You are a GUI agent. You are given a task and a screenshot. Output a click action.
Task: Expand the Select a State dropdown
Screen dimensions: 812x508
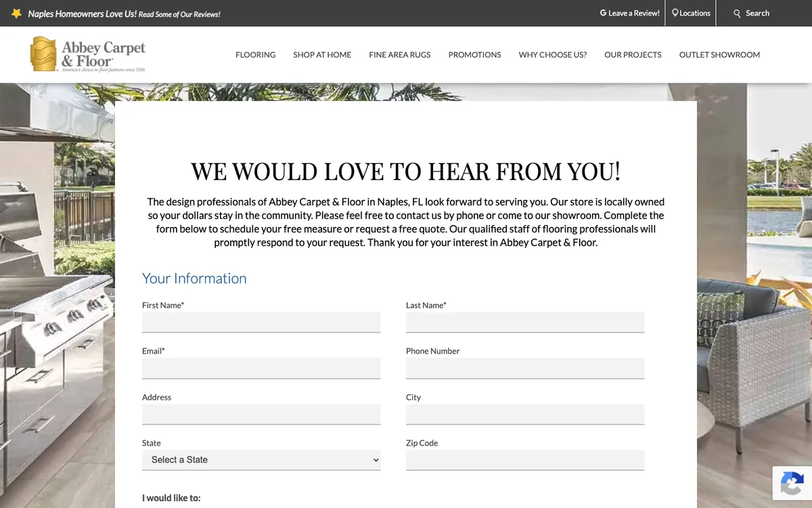pos(261,460)
